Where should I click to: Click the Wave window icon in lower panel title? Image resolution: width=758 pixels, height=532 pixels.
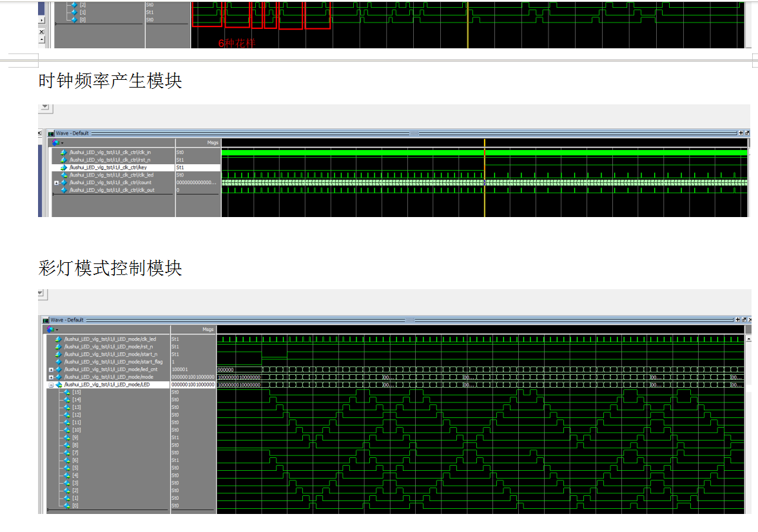[46, 320]
